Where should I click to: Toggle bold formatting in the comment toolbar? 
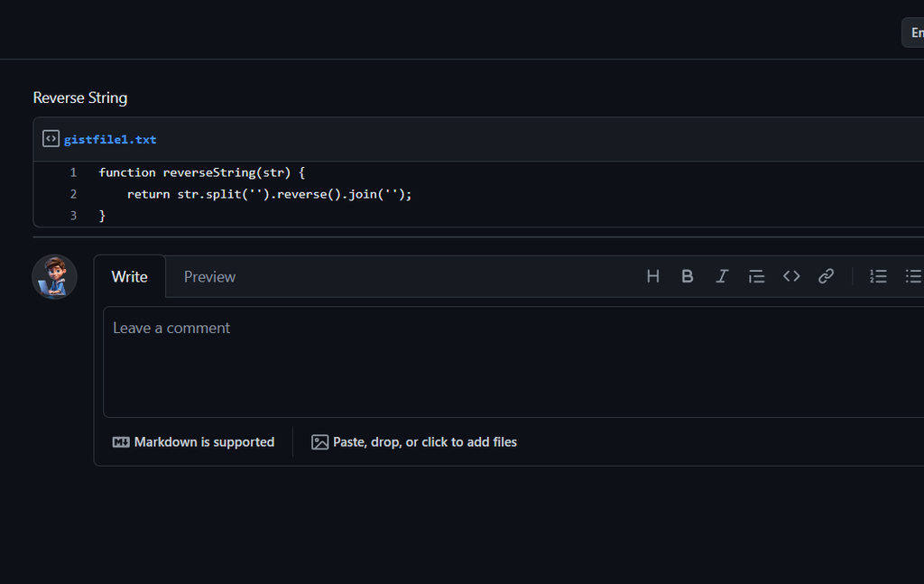687,276
